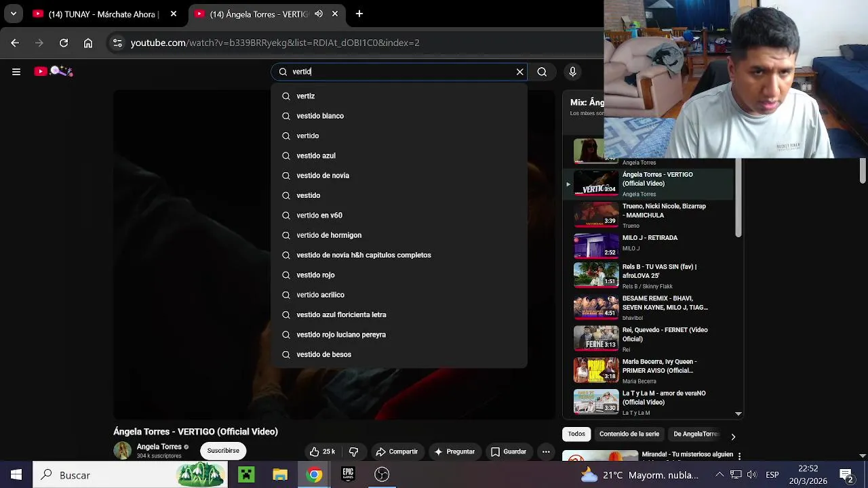Dislike the video with the thumbs-down icon
Image resolution: width=868 pixels, height=488 pixels.
coord(353,451)
